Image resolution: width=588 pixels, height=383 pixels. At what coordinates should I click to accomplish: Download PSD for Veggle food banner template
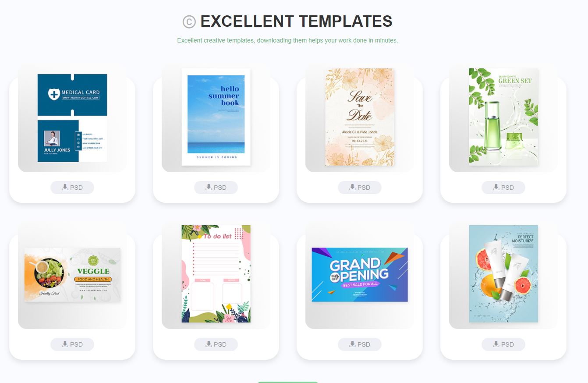[x=72, y=344]
